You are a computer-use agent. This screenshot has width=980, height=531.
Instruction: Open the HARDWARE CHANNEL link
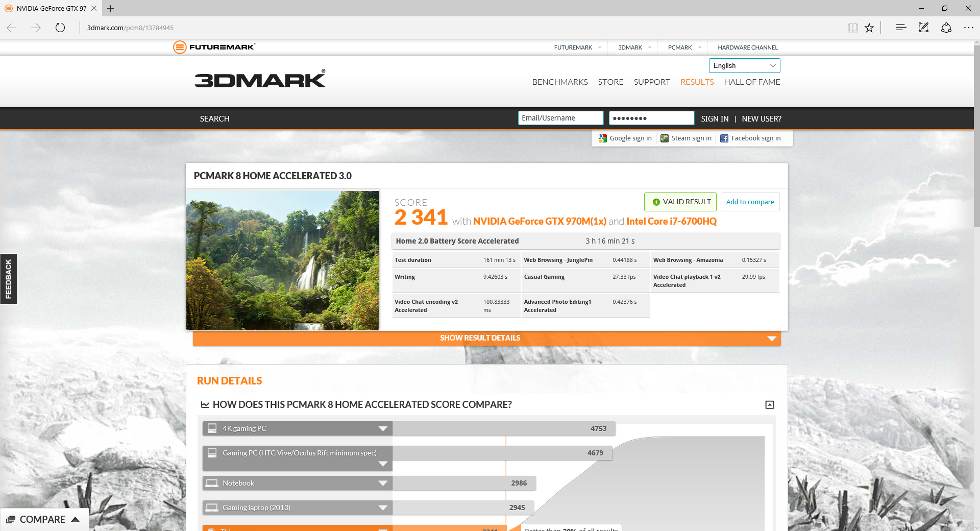pos(748,47)
